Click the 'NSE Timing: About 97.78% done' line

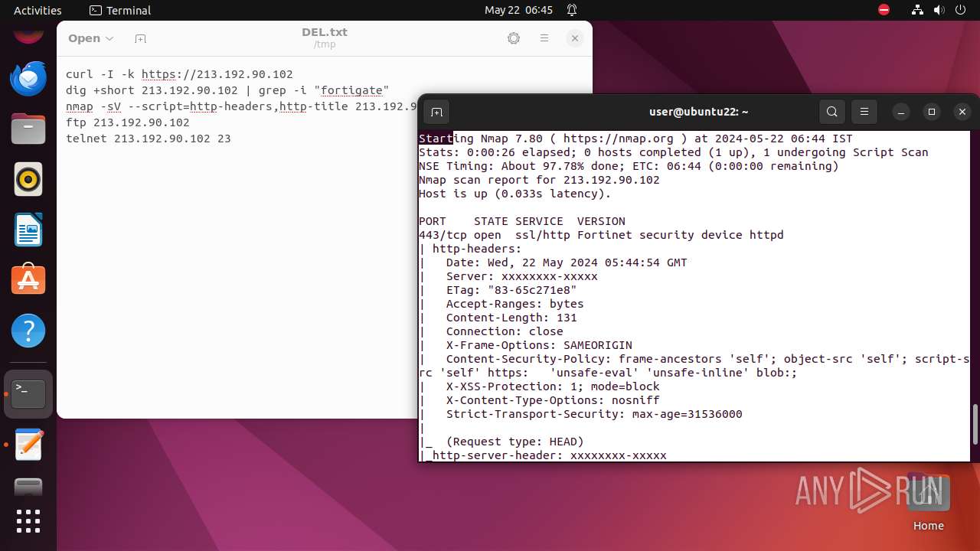tap(629, 166)
